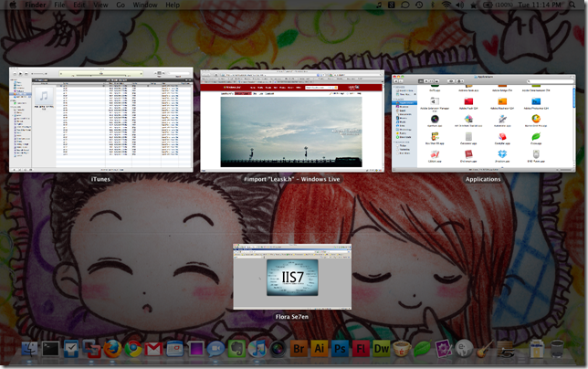Click the Time Machine menu bar icon
The height and width of the screenshot is (369, 588).
(x=419, y=5)
